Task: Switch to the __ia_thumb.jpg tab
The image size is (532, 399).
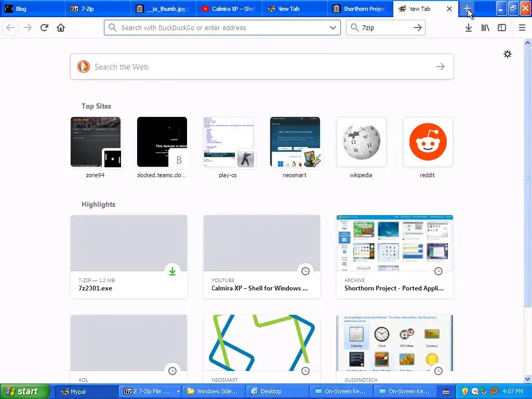Action: [163, 9]
